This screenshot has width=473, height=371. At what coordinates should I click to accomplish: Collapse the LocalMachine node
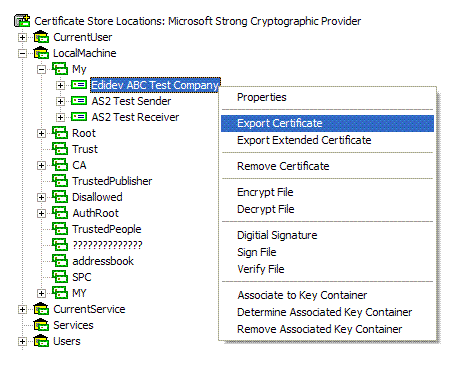22,53
